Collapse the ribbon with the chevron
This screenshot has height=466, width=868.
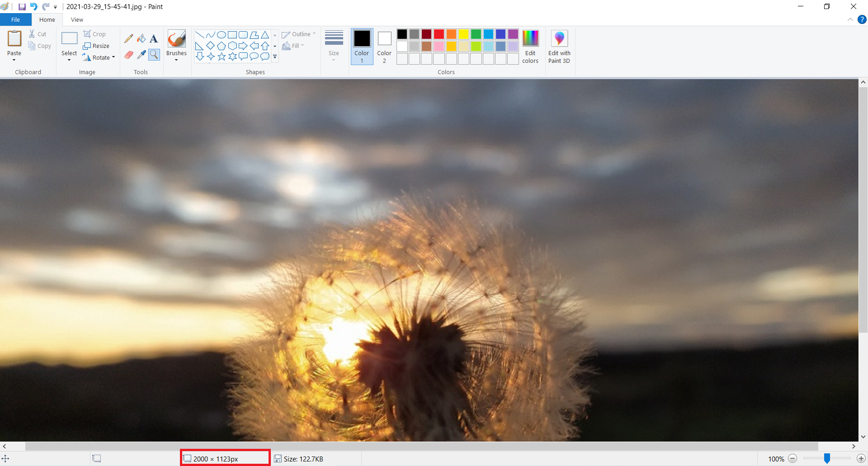pyautogui.click(x=850, y=19)
